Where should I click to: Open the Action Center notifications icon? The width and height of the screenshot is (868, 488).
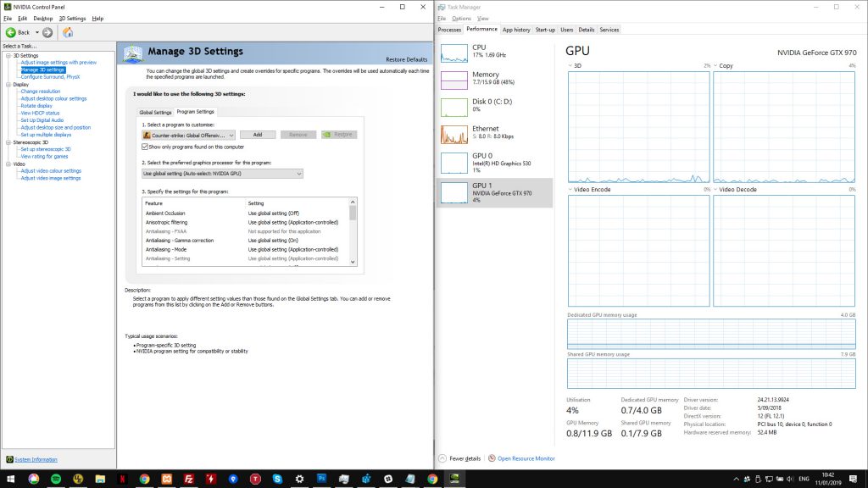(x=853, y=480)
